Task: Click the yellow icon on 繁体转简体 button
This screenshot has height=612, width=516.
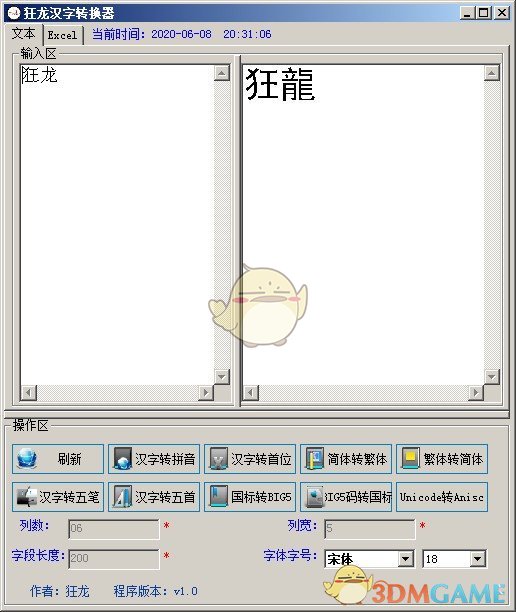Action: 411,459
